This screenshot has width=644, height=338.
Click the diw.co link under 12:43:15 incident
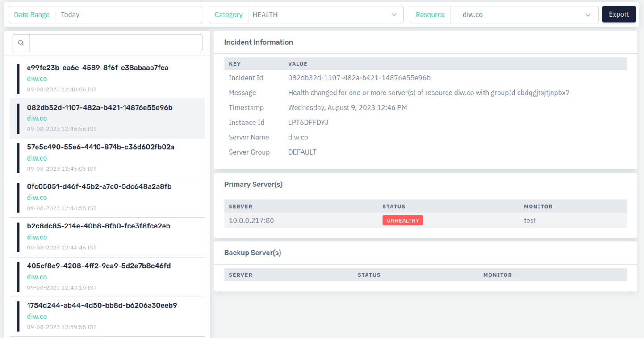[x=37, y=277]
